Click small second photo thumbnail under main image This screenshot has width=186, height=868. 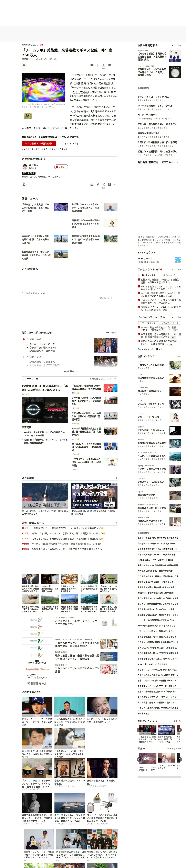pos(28,116)
